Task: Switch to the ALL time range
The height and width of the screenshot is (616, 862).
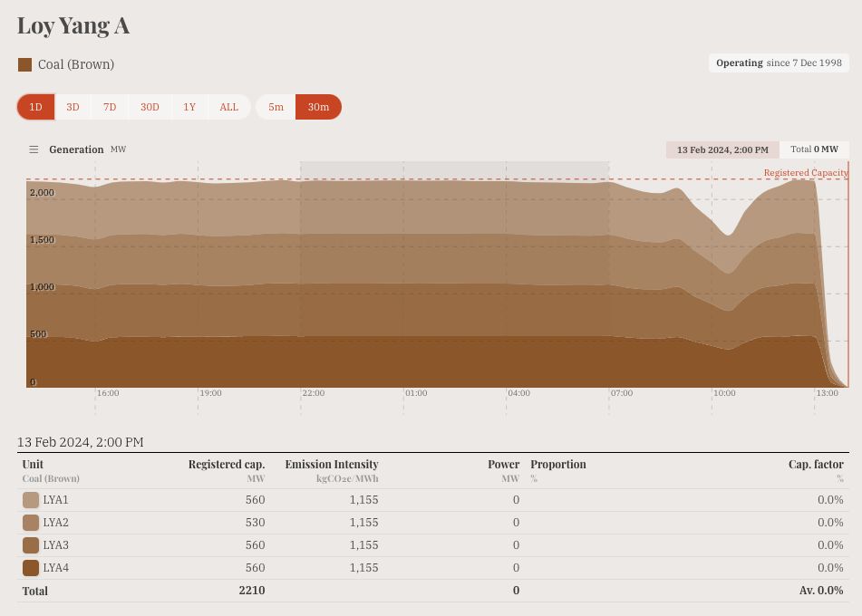Action: click(229, 107)
